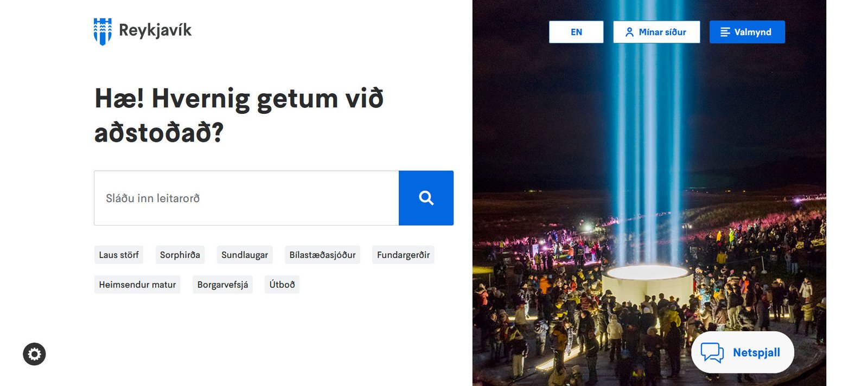Open the Sorphirða shortcut tag
Viewport: 868px width, 386px height.
pyautogui.click(x=180, y=255)
